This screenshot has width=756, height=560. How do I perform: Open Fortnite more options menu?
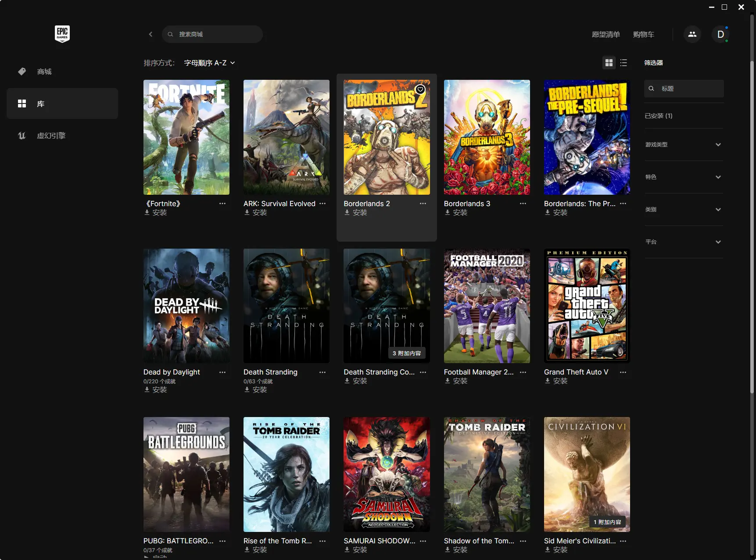222,203
